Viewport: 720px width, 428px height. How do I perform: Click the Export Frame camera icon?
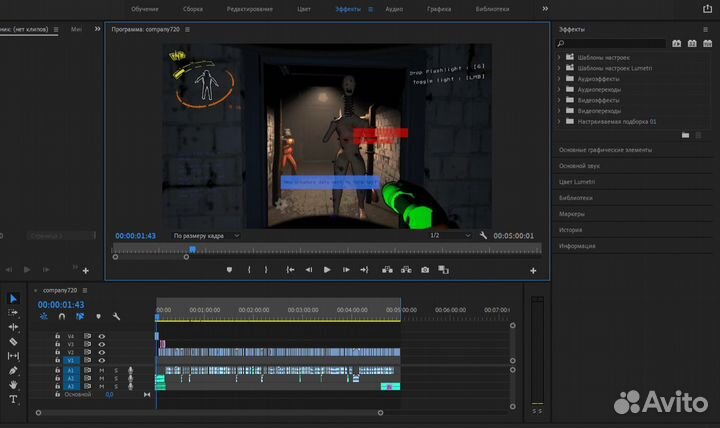[x=425, y=270]
